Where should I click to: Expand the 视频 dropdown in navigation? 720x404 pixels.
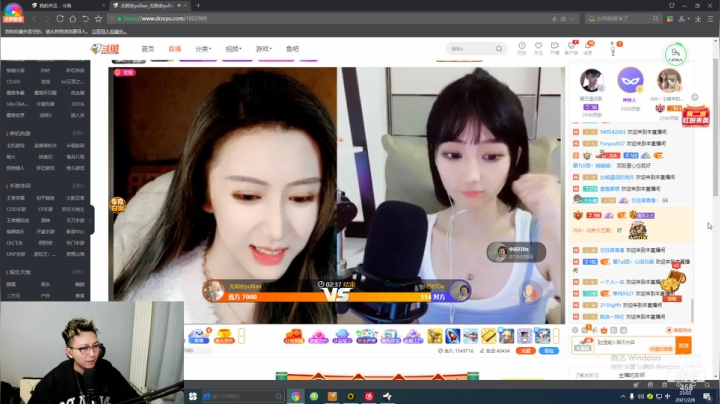point(233,49)
